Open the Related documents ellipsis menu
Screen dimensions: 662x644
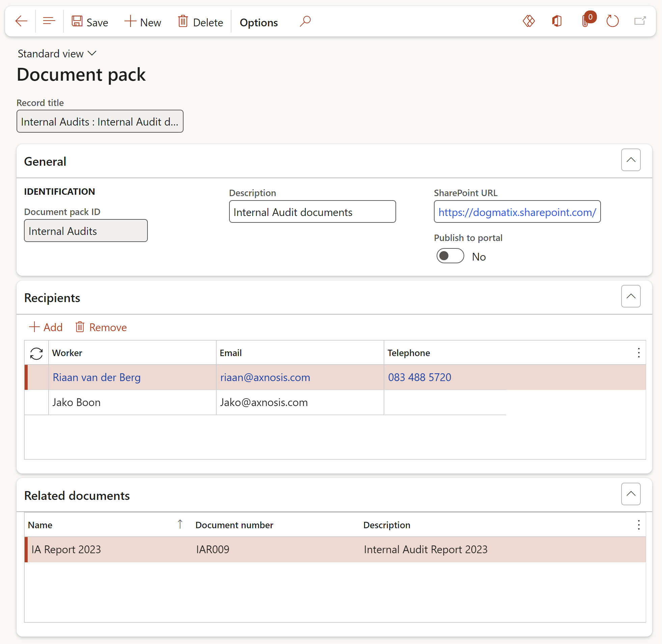coord(639,525)
